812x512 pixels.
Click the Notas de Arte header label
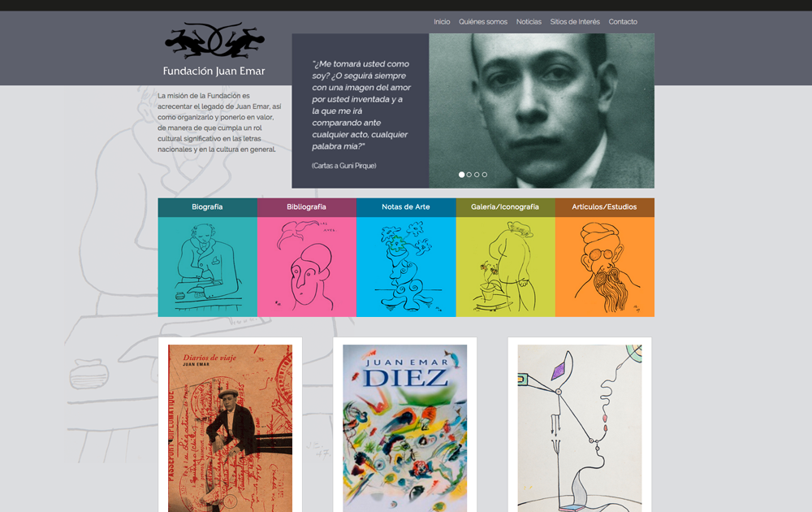[406, 206]
